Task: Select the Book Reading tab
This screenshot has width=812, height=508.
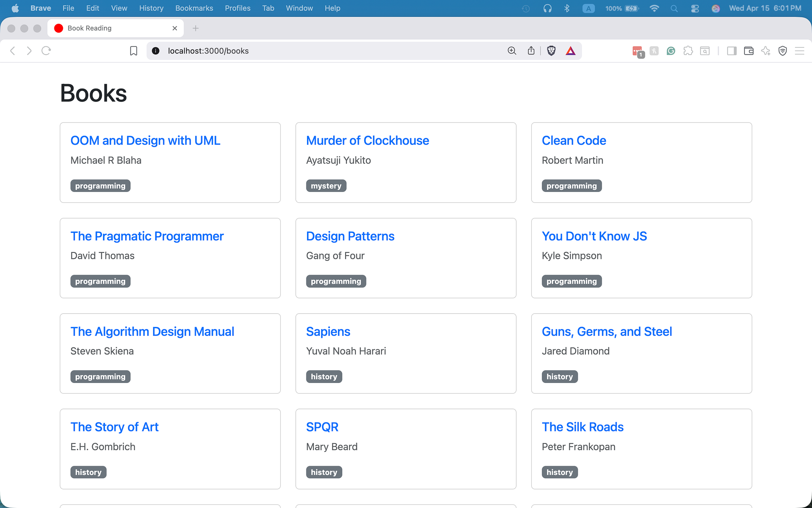Action: tap(116, 28)
